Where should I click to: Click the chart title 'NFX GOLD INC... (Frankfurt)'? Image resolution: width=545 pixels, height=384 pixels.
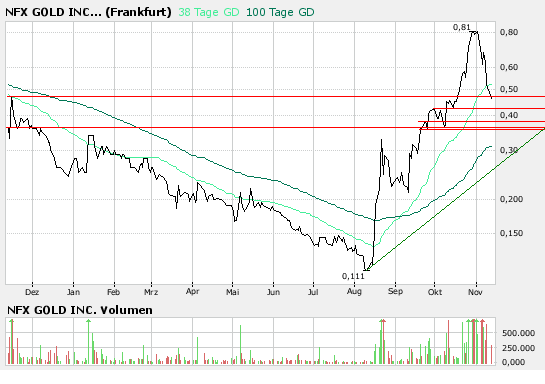[x=88, y=12]
